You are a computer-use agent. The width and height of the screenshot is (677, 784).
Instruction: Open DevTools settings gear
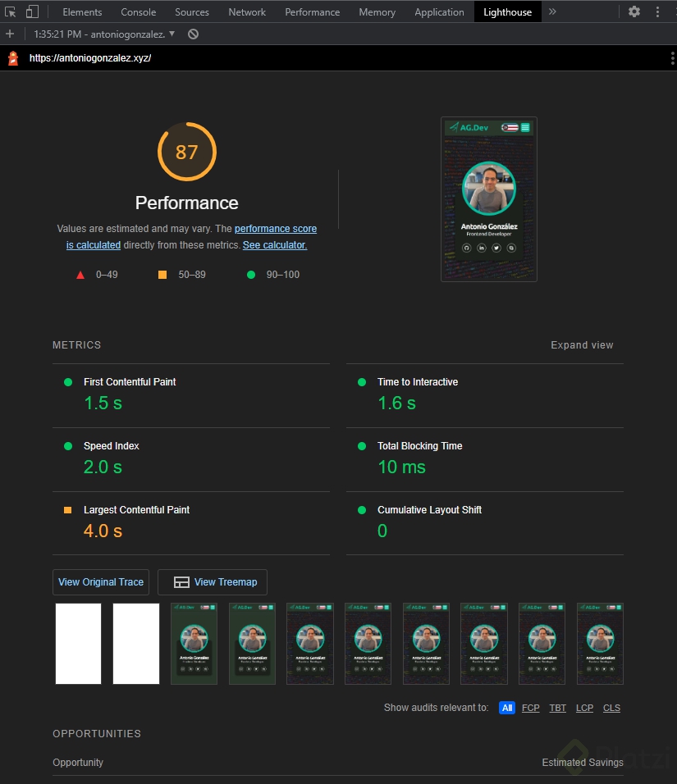pyautogui.click(x=634, y=11)
